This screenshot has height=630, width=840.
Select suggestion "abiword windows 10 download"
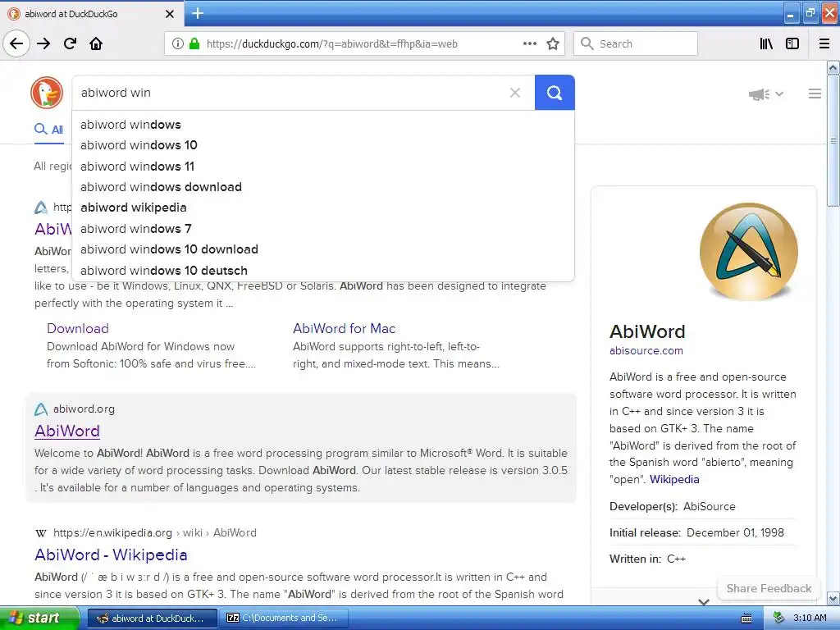323,249
